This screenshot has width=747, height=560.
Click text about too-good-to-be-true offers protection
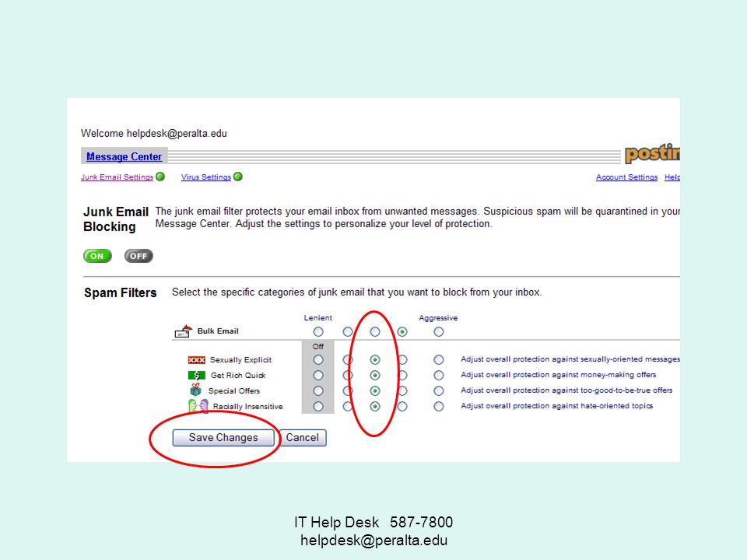tap(566, 390)
